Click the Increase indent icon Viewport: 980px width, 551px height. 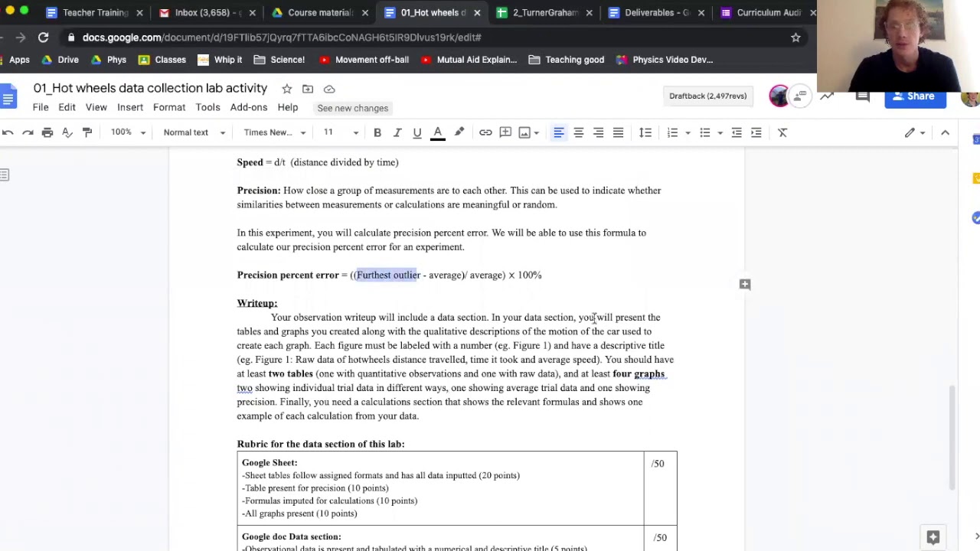click(x=756, y=132)
